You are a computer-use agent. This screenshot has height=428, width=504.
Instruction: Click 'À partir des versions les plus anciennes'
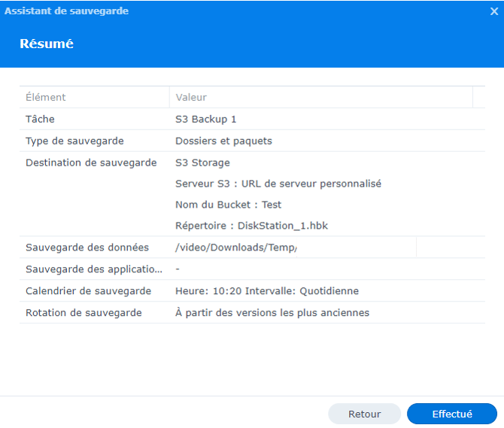pyautogui.click(x=272, y=313)
